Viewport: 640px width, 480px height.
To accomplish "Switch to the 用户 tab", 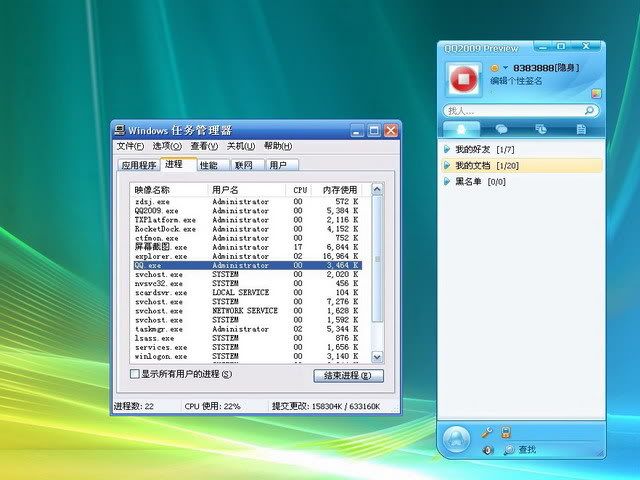I will click(x=282, y=165).
